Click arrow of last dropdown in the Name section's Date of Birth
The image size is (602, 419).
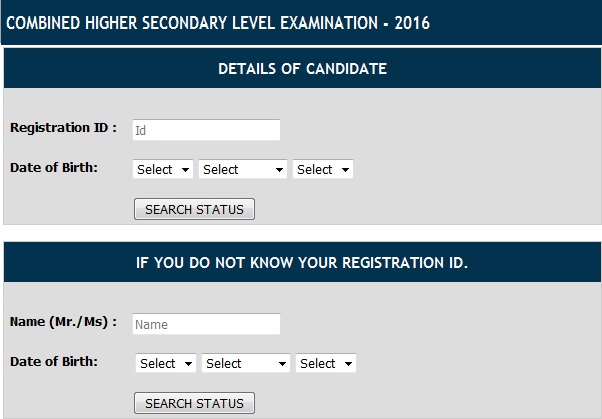349,364
